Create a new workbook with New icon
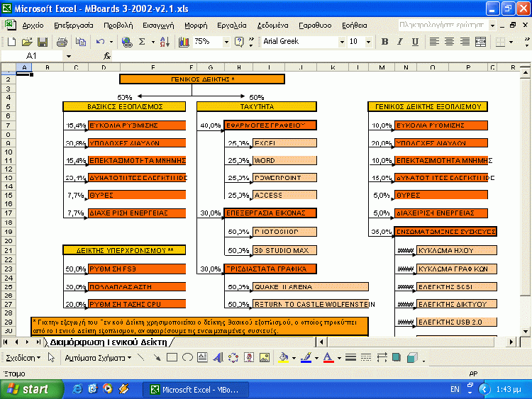The height and width of the screenshot is (399, 532). 11,42
